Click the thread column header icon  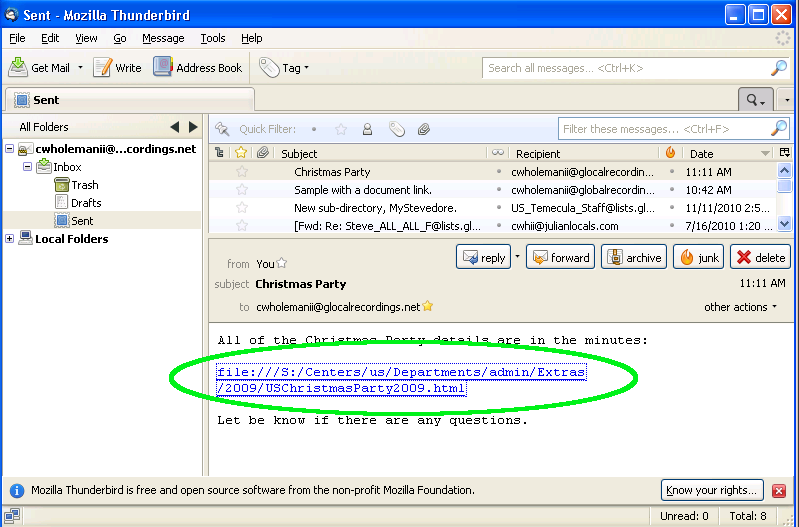pyautogui.click(x=219, y=153)
